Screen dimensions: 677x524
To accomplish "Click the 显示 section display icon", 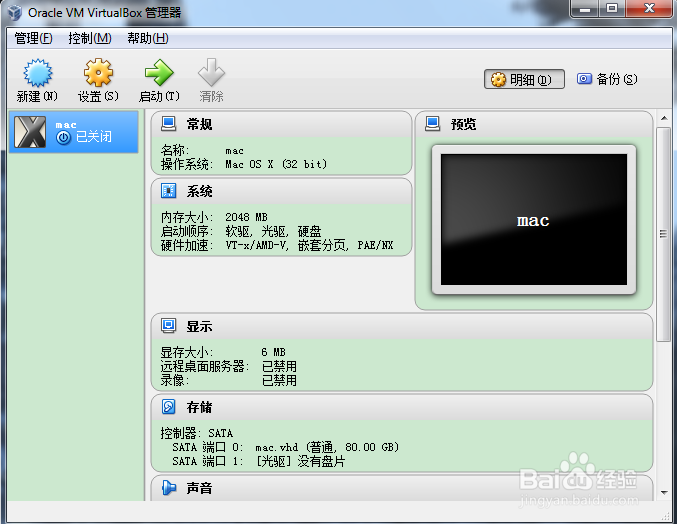I will pos(168,325).
